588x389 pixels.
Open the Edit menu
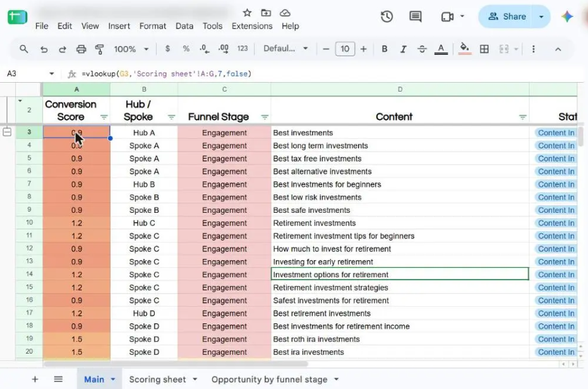coord(64,26)
